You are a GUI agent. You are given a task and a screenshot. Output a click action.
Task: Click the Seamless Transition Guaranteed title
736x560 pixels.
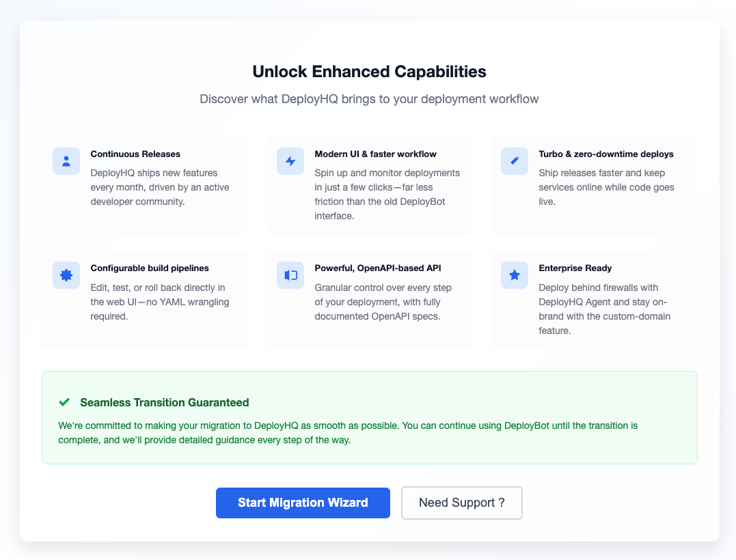[x=164, y=402]
